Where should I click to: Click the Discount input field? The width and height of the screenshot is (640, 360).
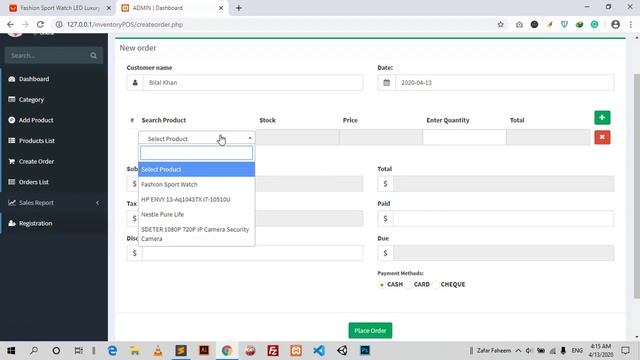coord(252,253)
